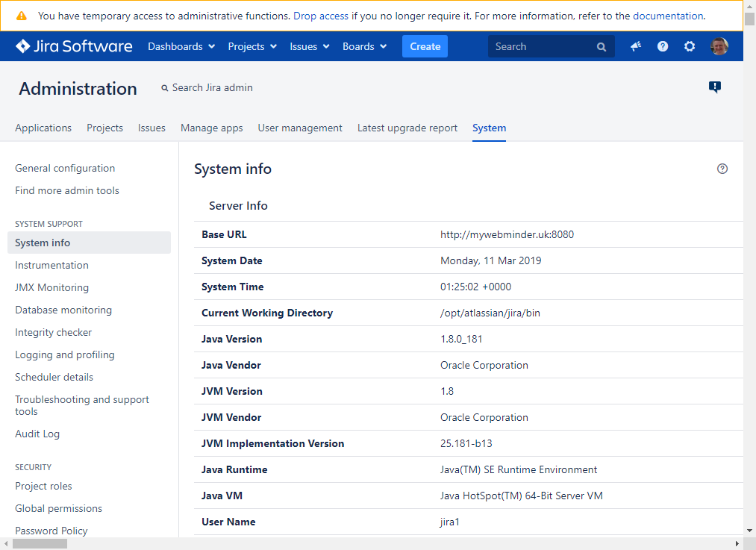Click the vertical scrollbar thumb
Screen dimensions: 756x550
click(x=749, y=19)
